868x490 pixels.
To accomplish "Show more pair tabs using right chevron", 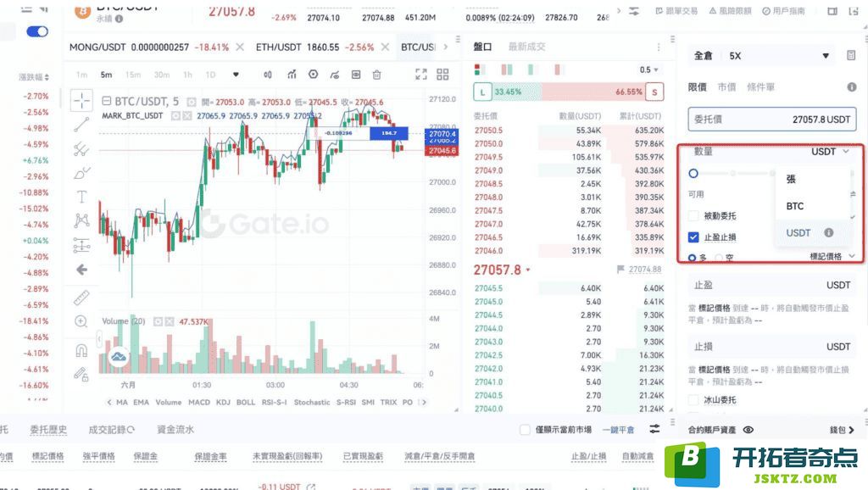I will coord(446,47).
